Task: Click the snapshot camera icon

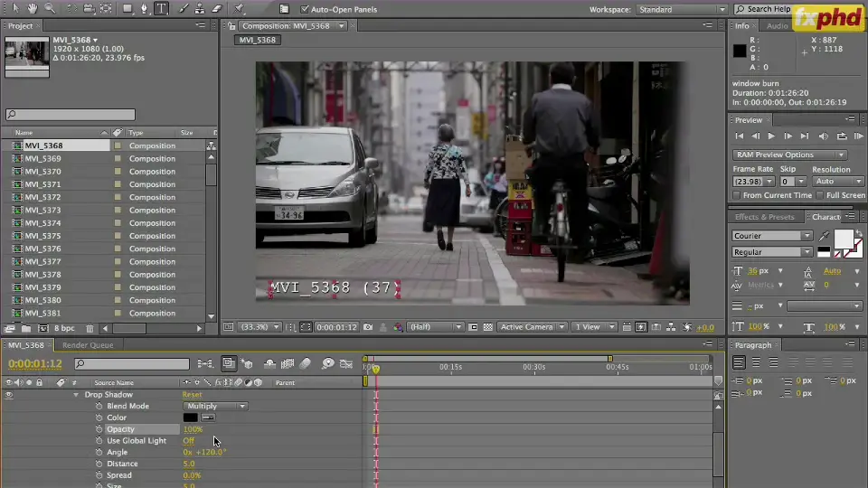Action: coord(368,327)
